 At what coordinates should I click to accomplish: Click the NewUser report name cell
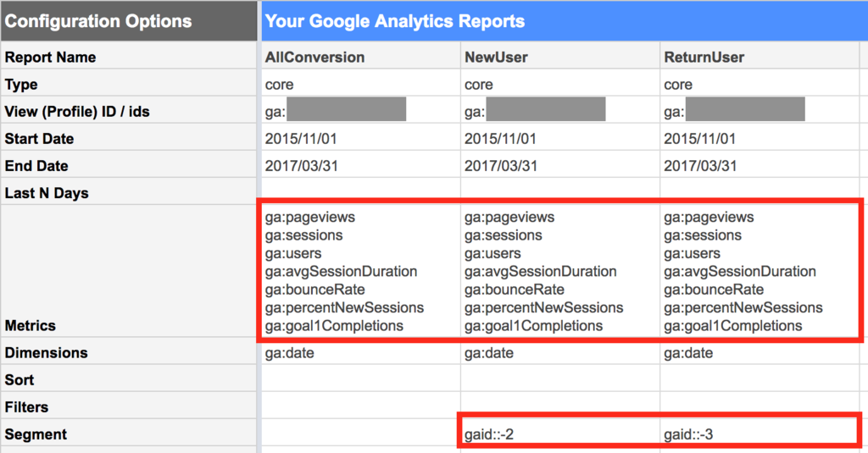click(559, 58)
